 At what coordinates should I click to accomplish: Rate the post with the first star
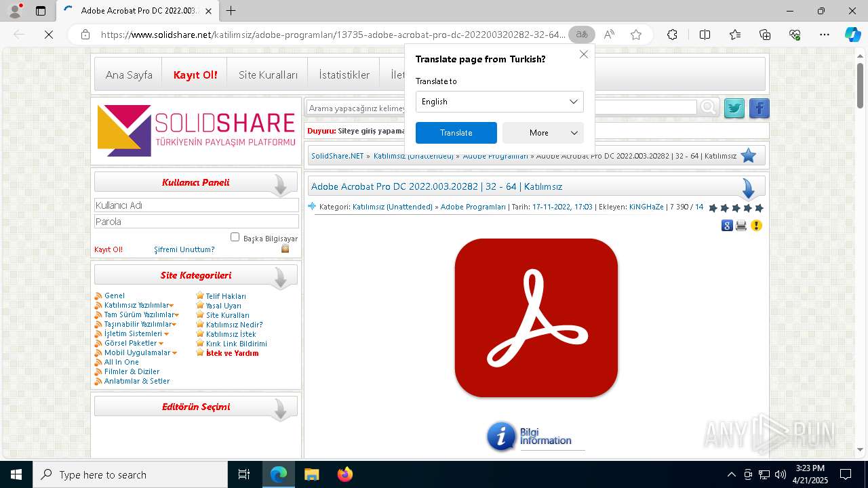click(713, 207)
